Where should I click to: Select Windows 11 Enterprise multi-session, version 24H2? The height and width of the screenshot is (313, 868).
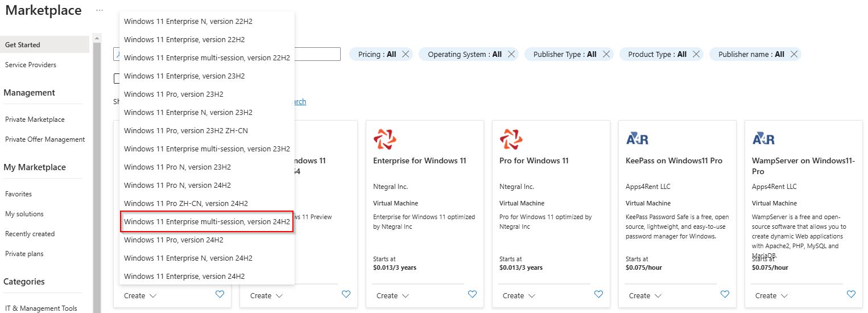tap(206, 221)
